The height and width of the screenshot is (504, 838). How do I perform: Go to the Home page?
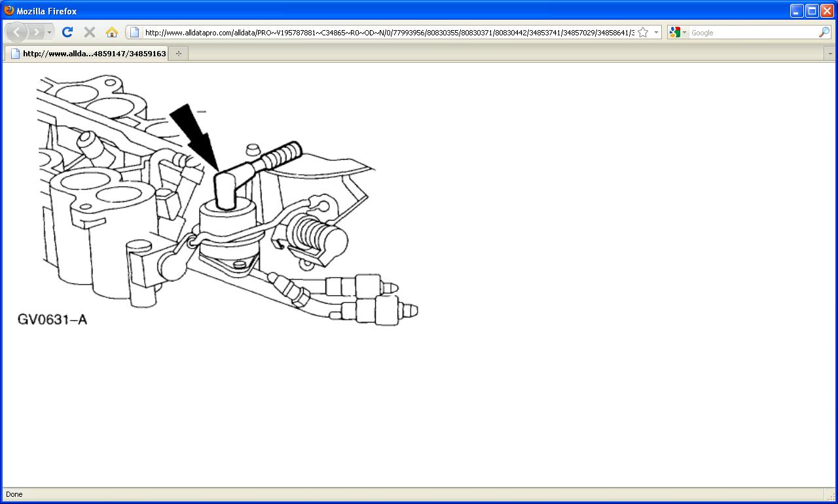pyautogui.click(x=112, y=32)
